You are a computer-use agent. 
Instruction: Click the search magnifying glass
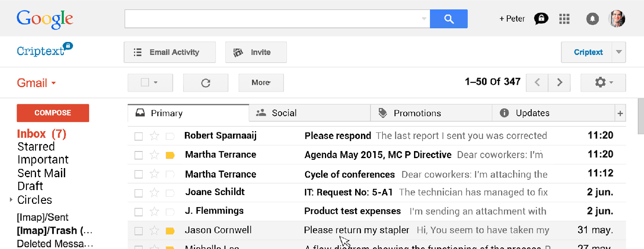click(x=449, y=19)
